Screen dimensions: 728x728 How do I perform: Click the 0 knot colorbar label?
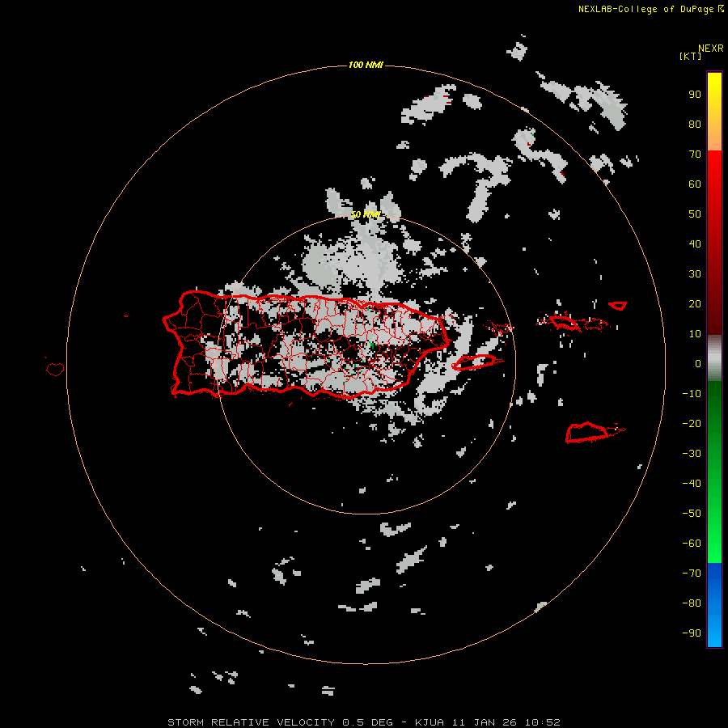pyautogui.click(x=698, y=364)
